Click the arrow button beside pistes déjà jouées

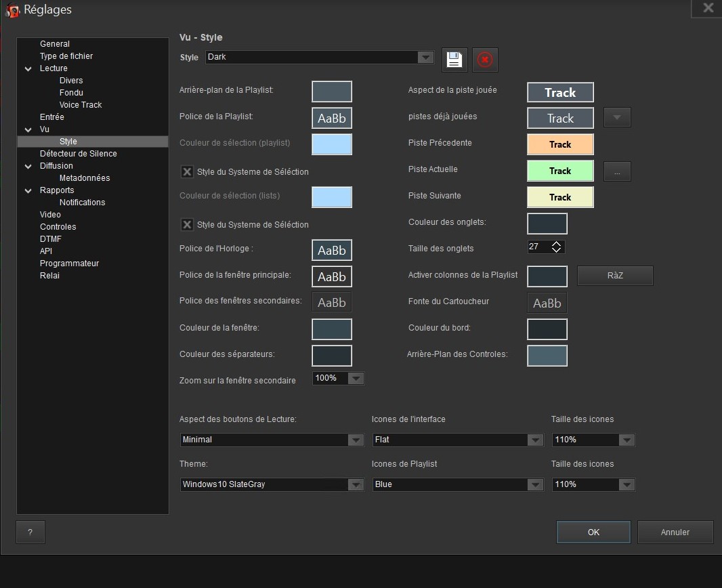click(617, 117)
